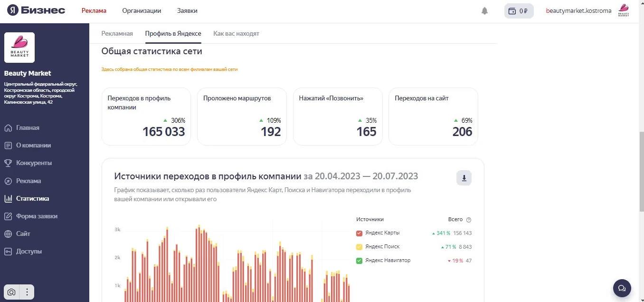Switch to the Рекламная tab
The image size is (644, 302).
click(x=117, y=34)
